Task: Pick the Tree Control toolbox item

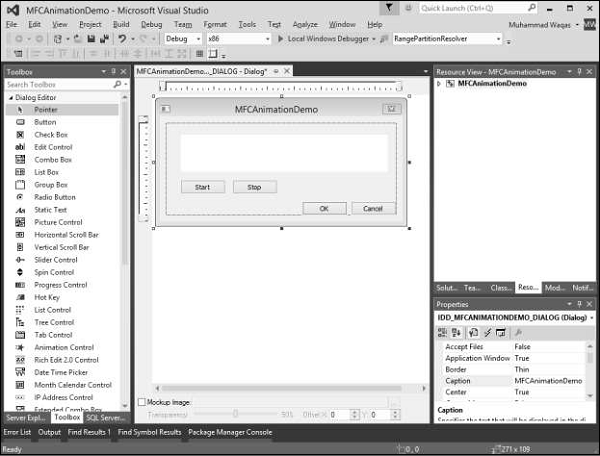Action: [x=62, y=322]
